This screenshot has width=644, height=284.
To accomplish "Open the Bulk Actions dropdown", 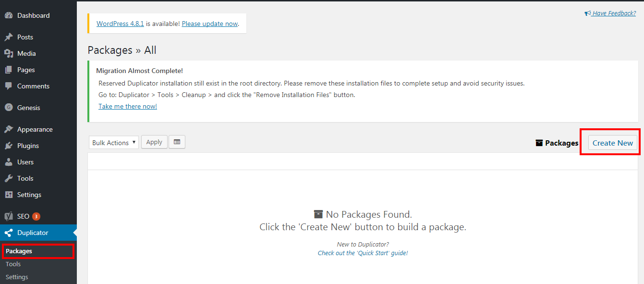I will tap(114, 142).
